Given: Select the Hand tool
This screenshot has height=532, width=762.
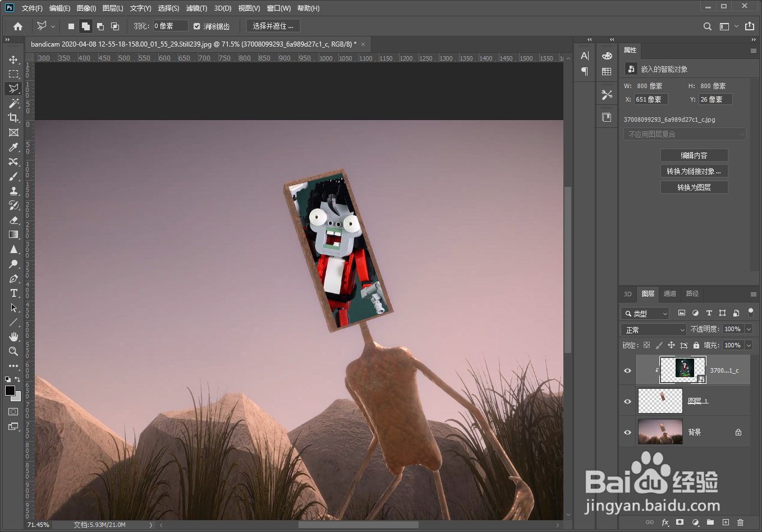Looking at the screenshot, I should [13, 337].
